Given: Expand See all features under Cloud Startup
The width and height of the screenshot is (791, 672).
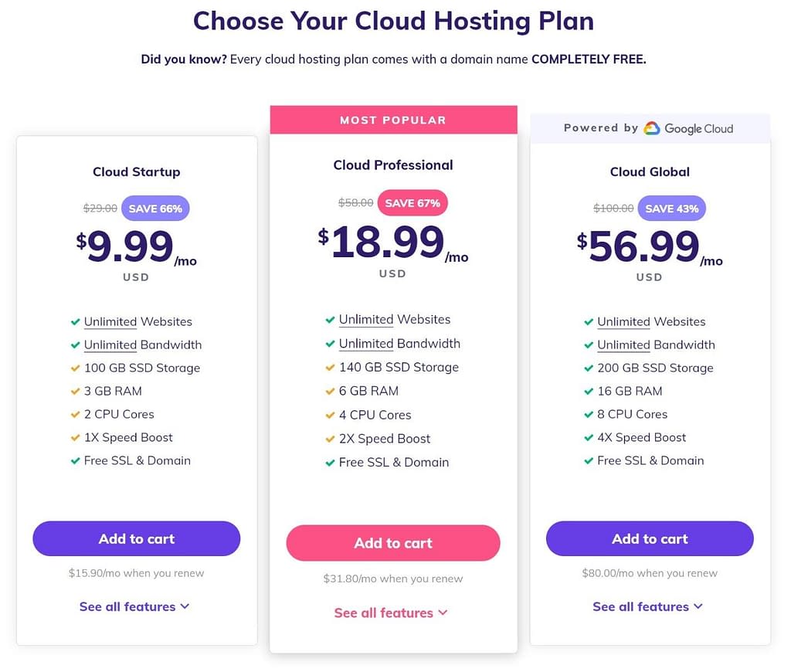Looking at the screenshot, I should click(134, 606).
